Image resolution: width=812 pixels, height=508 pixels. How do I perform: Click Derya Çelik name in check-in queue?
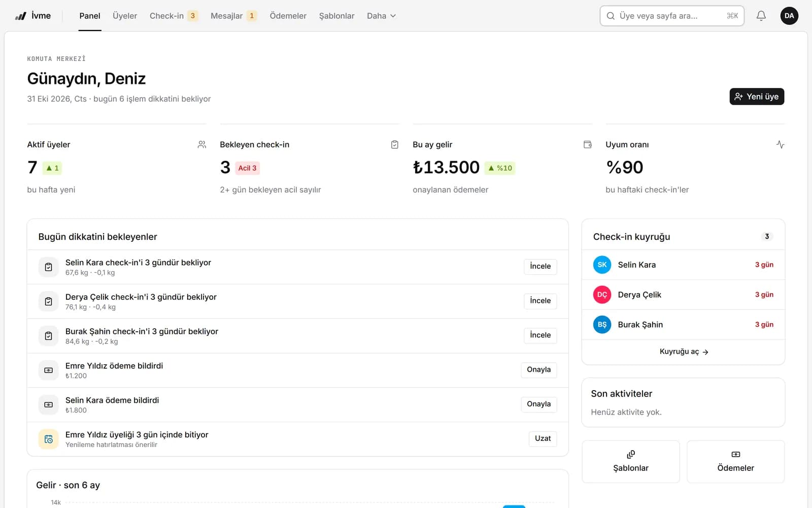coord(639,295)
